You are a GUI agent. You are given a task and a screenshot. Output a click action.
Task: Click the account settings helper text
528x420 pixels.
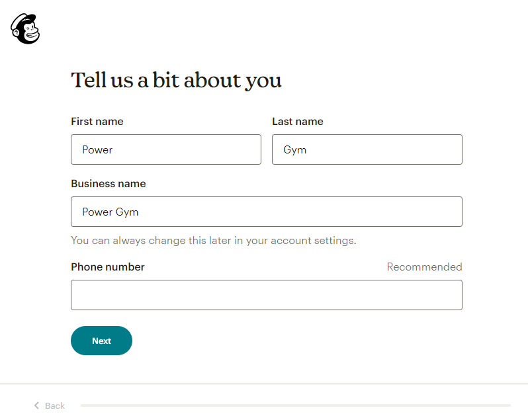214,241
